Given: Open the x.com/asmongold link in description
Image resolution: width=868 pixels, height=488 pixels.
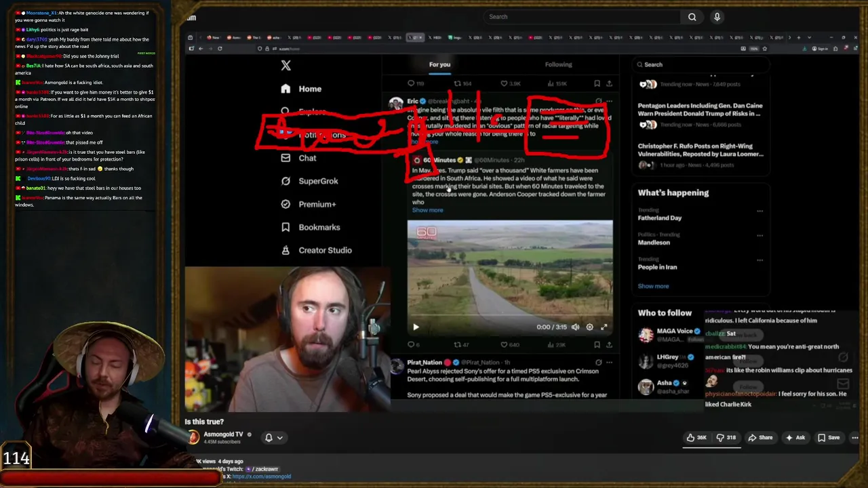Looking at the screenshot, I should point(261,476).
